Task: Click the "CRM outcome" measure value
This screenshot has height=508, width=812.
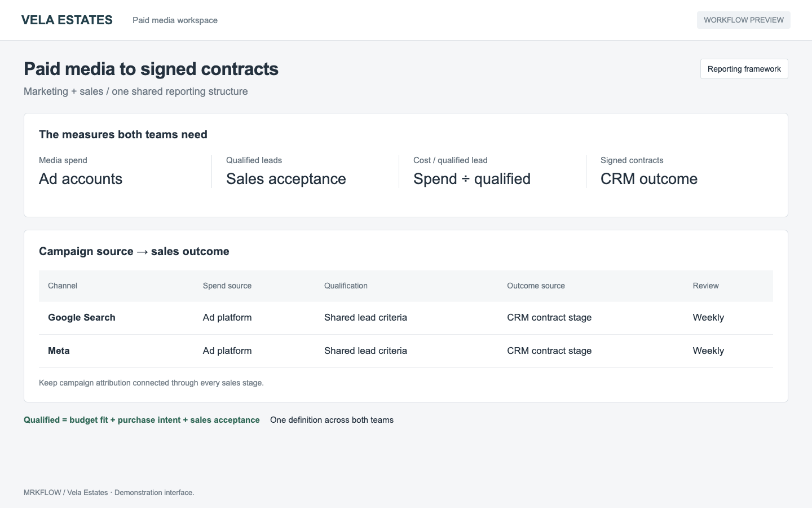Action: coord(649,179)
